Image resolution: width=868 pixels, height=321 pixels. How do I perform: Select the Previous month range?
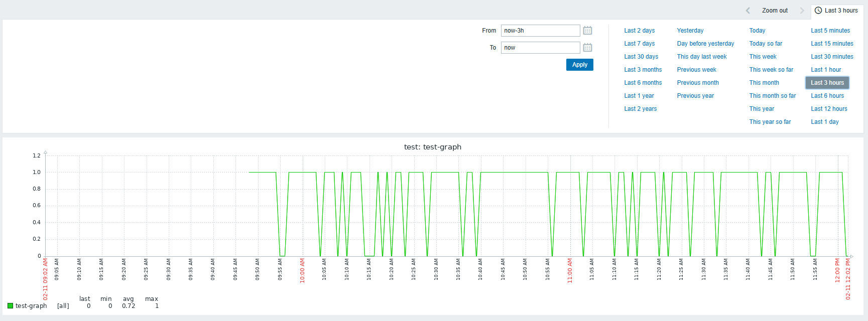pyautogui.click(x=697, y=83)
